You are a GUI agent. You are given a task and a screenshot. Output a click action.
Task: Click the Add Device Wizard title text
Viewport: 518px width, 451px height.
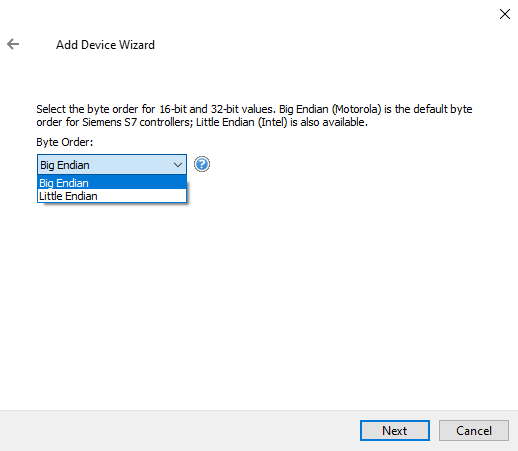105,45
